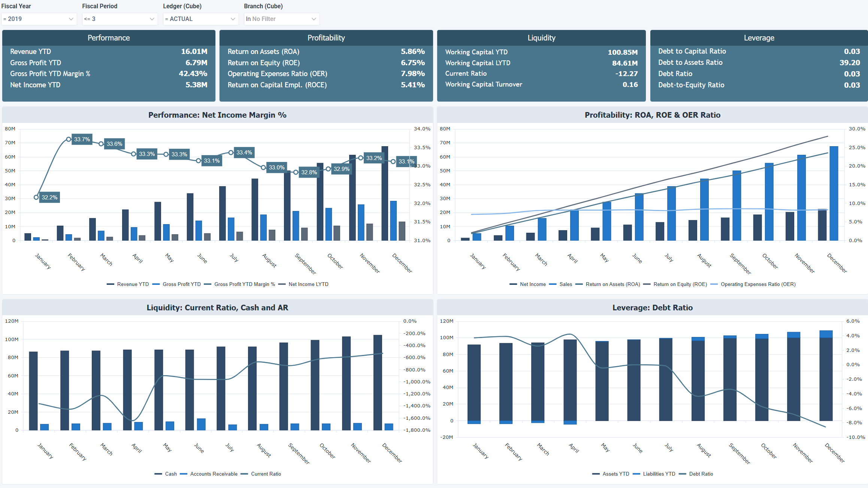Select the Profitability panel title
This screenshot has height=488, width=868.
tap(326, 37)
